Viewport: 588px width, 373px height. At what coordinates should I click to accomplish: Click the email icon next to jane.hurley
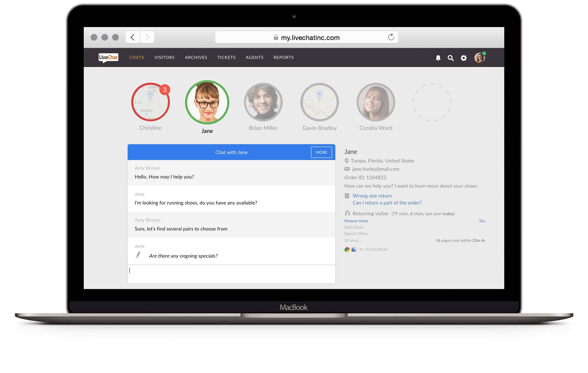pos(347,169)
